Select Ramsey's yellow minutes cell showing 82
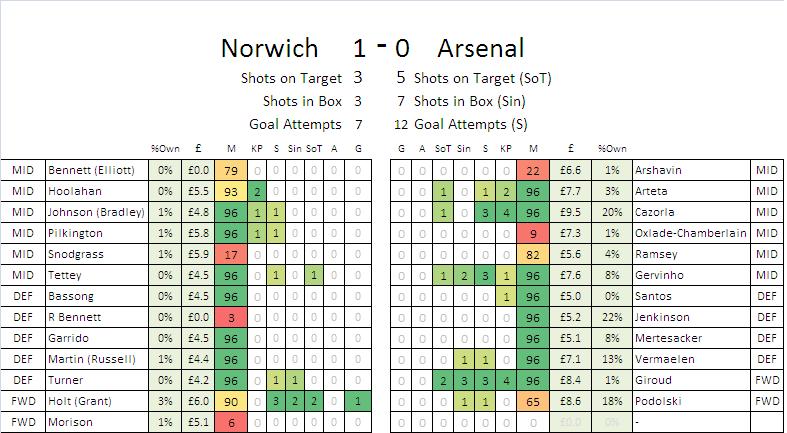 tap(532, 254)
